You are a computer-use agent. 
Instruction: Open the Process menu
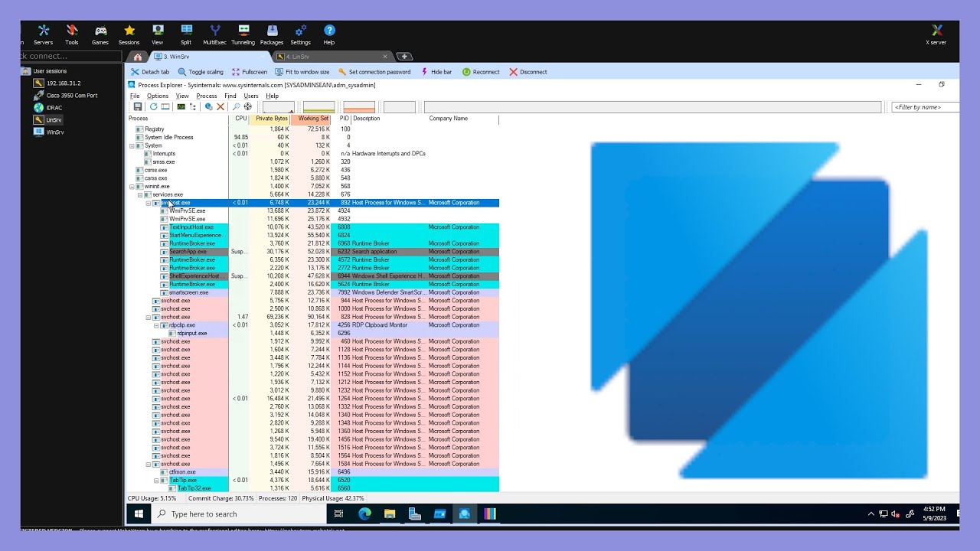tap(207, 96)
